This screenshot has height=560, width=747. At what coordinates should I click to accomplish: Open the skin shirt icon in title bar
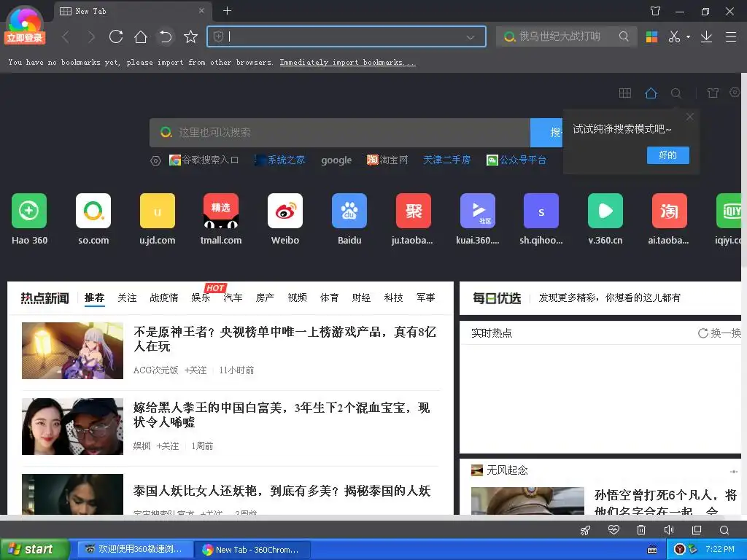pyautogui.click(x=656, y=11)
